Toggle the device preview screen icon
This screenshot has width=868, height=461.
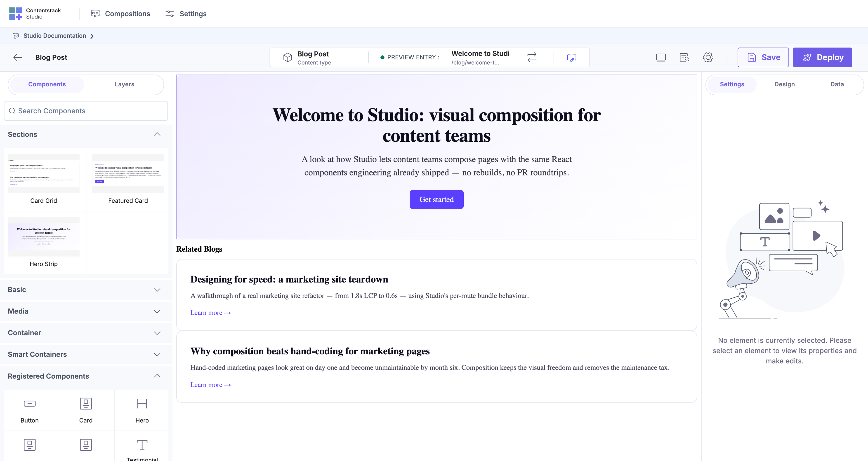click(661, 58)
